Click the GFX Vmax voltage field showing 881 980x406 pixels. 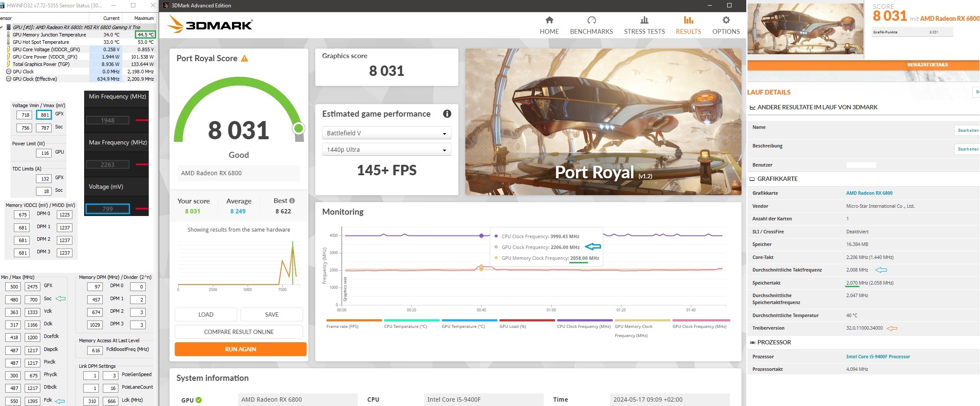click(x=44, y=115)
